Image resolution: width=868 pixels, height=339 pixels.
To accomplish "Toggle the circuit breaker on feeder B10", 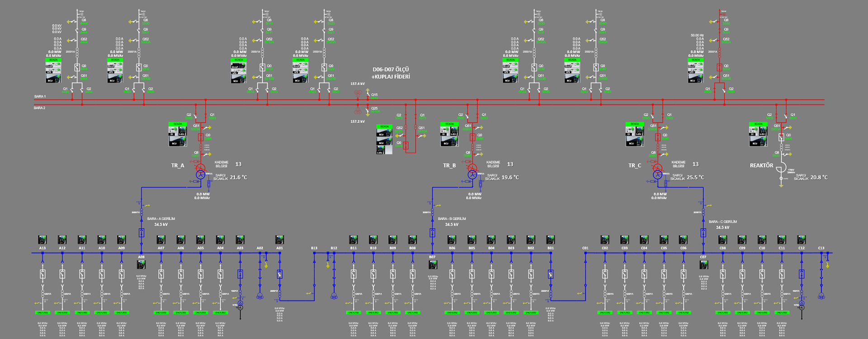I will [373, 274].
